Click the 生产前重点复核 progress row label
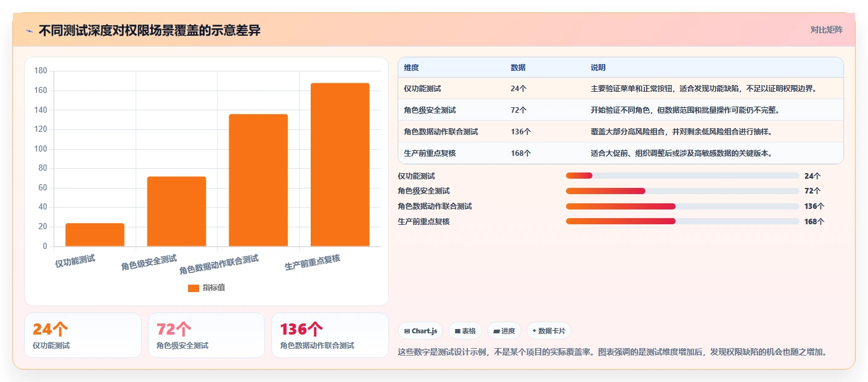Viewport: 868px width, 382px height. 424,221
